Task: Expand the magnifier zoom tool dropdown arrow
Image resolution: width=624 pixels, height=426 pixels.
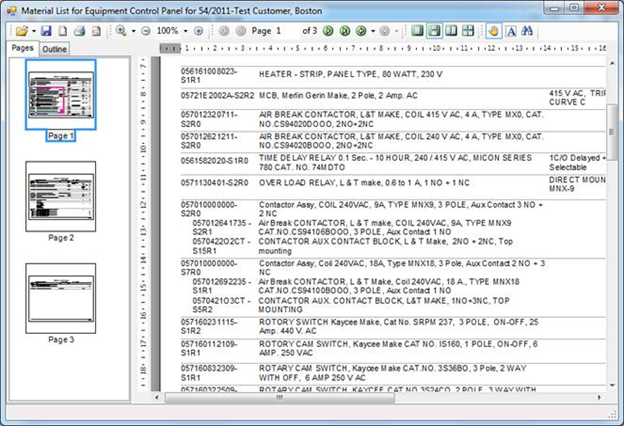Action: pos(132,31)
